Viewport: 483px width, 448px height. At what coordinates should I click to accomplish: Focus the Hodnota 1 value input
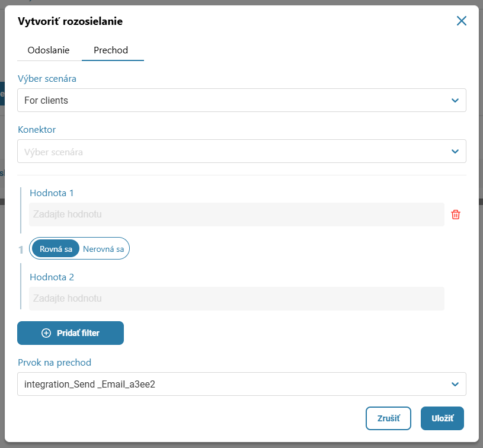(x=236, y=215)
